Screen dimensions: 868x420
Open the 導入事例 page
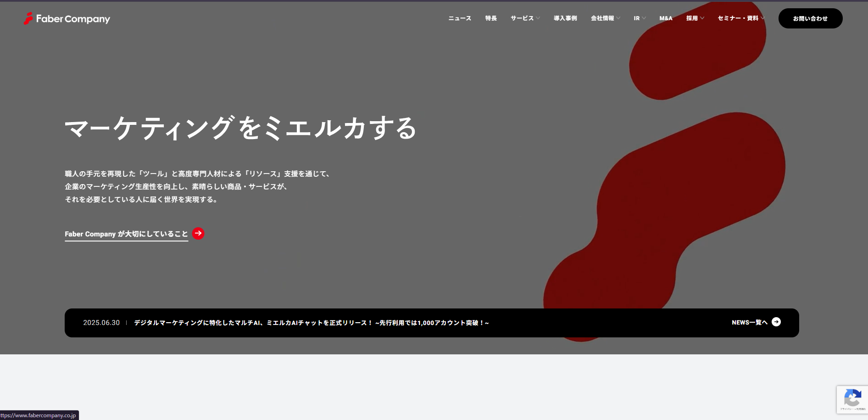click(x=565, y=18)
